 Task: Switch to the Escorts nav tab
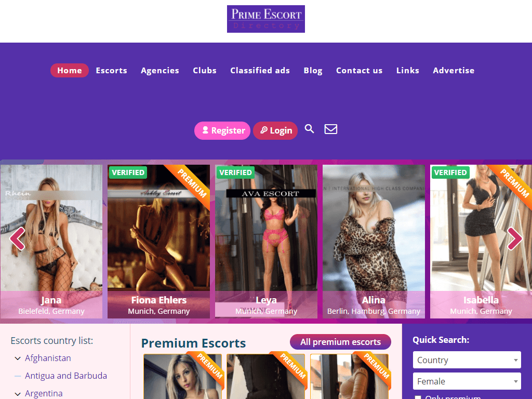click(111, 70)
